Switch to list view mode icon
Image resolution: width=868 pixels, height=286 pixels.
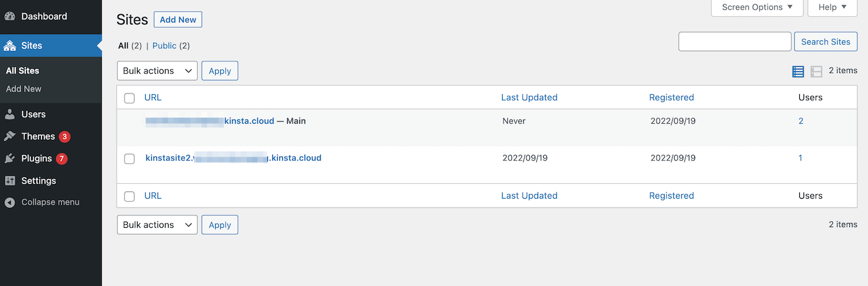[798, 72]
